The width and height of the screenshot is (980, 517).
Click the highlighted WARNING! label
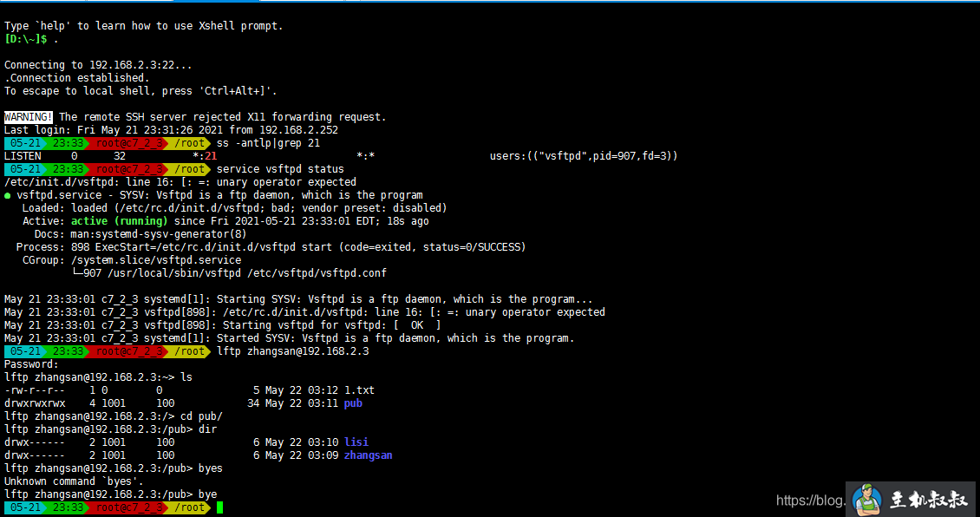28,117
